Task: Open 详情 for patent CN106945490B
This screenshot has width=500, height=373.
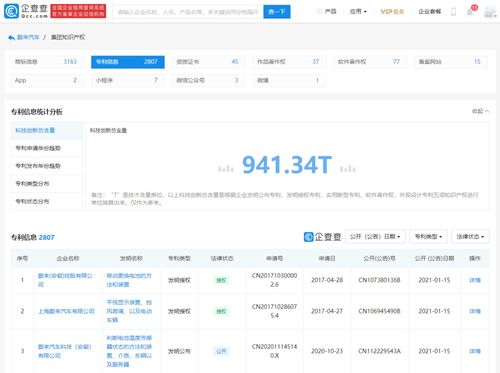Action: (475, 311)
